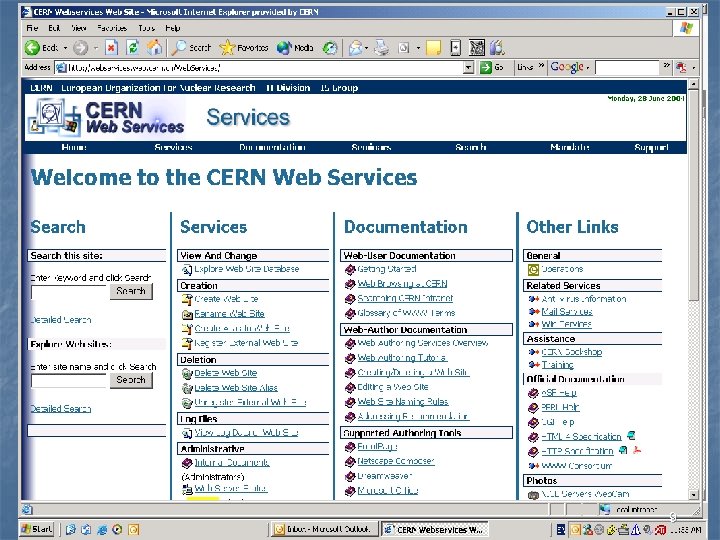Viewport: 720px width, 540px height.
Task: Open the Netscape Composer link
Action: tap(396, 461)
